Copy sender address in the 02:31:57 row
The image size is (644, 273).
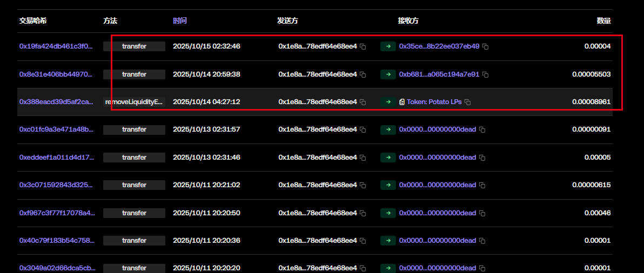(x=363, y=129)
